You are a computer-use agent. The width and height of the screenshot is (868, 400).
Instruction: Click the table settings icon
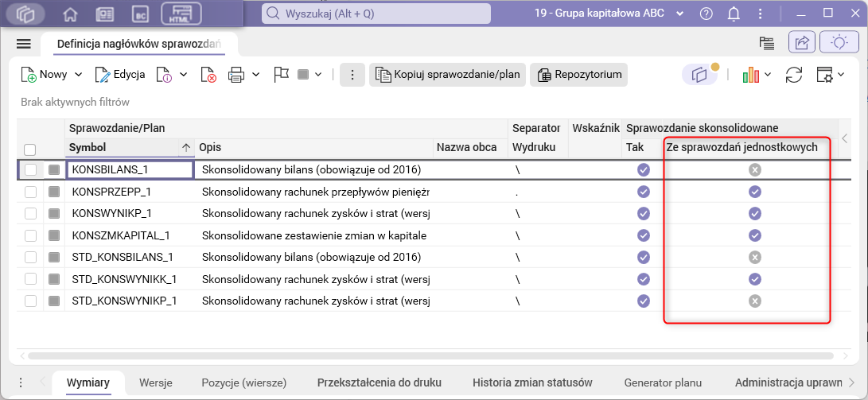tap(825, 75)
